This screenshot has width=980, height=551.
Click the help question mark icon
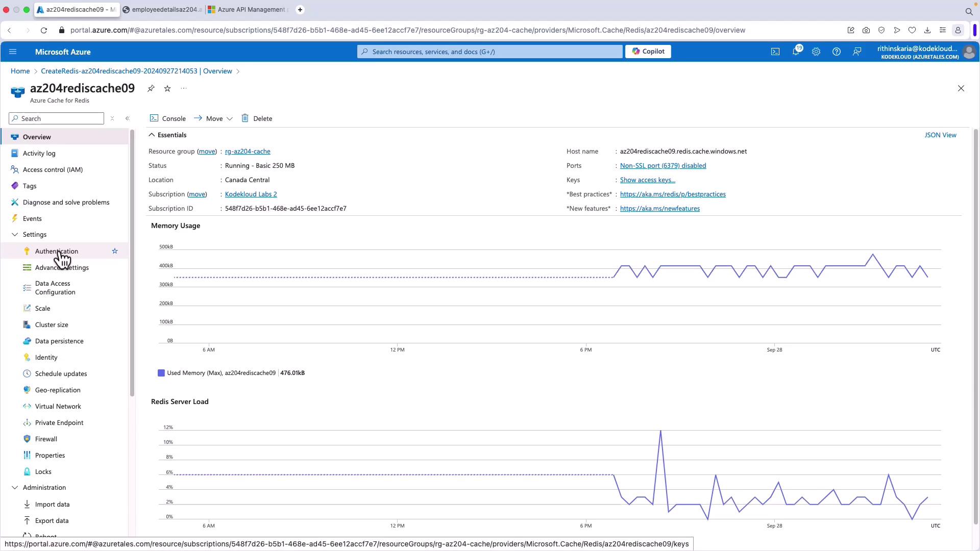tap(836, 52)
